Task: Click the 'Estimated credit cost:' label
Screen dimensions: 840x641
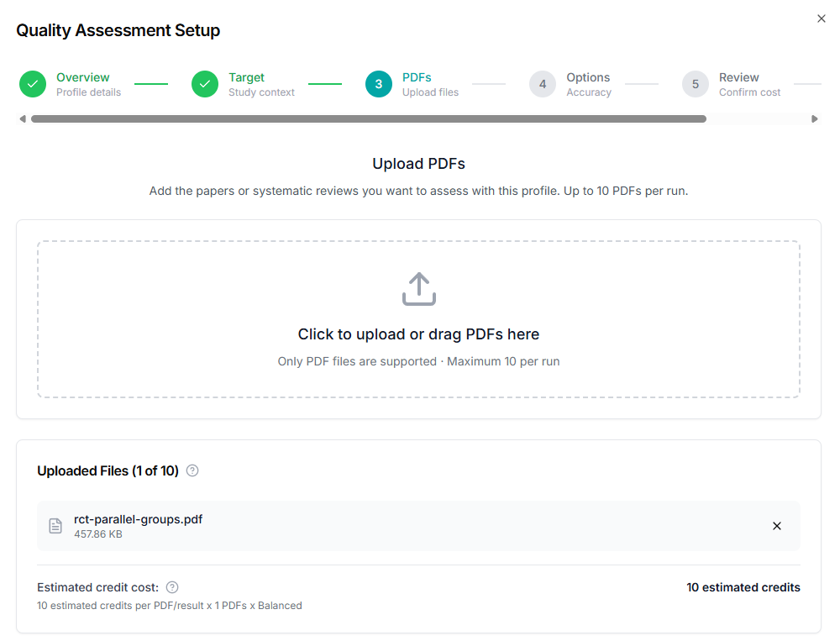Action: coord(98,587)
